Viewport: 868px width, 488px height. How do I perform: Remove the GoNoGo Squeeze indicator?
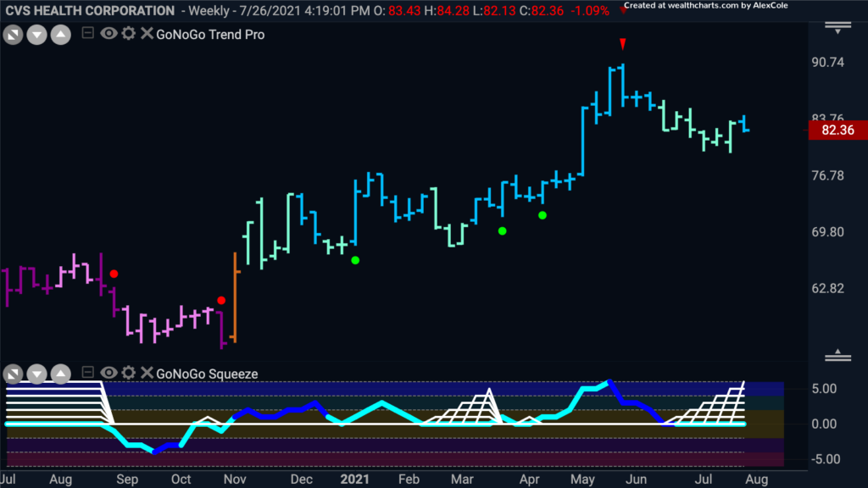(147, 373)
